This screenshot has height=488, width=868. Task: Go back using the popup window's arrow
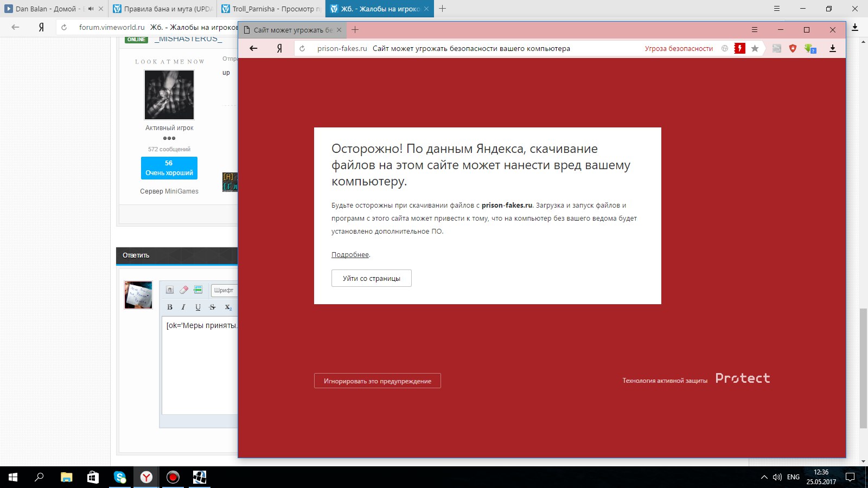point(253,48)
